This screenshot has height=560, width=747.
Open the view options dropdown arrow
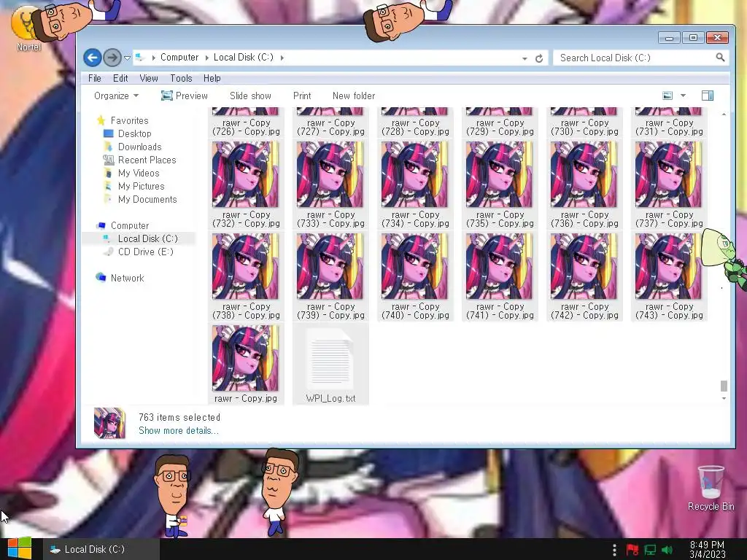pos(683,96)
